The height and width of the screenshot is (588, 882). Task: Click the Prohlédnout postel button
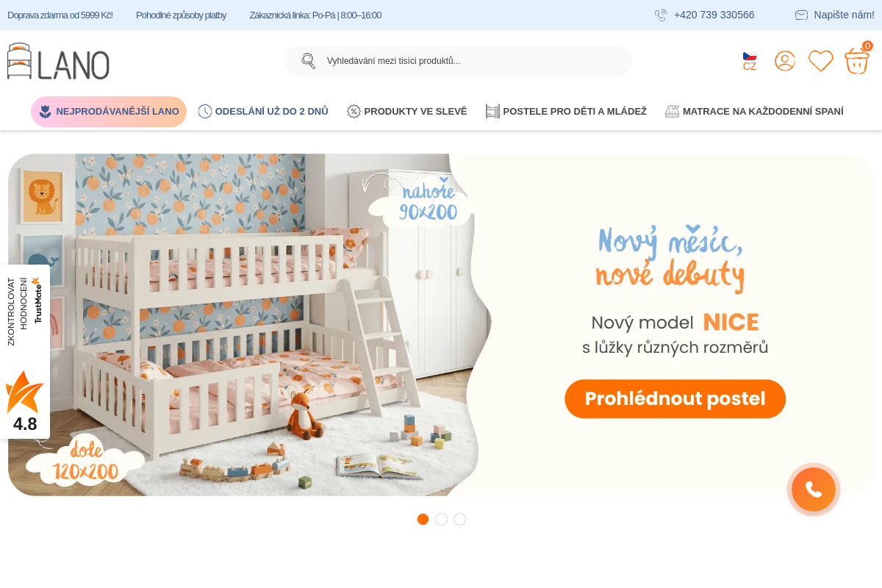675,399
